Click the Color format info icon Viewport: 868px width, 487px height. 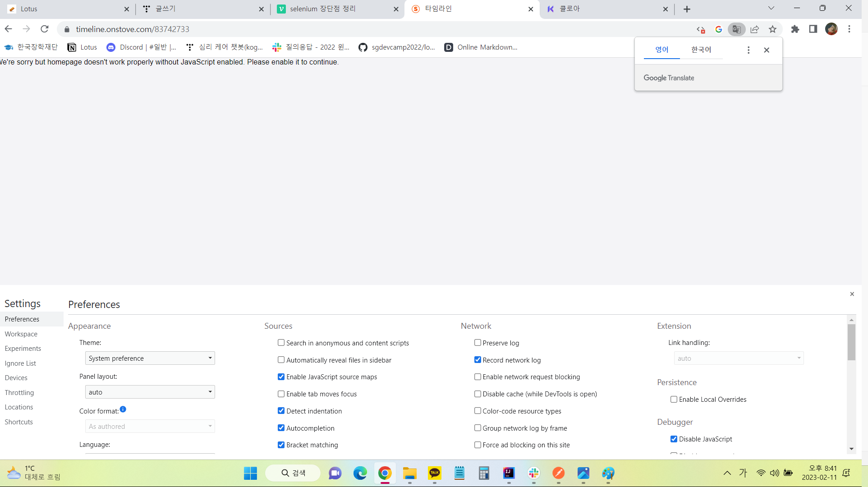[x=123, y=409]
